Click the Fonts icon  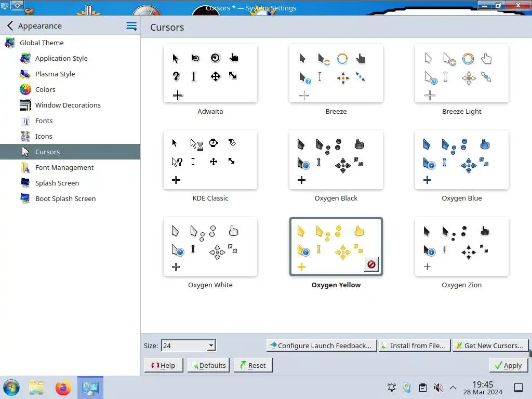click(x=25, y=121)
